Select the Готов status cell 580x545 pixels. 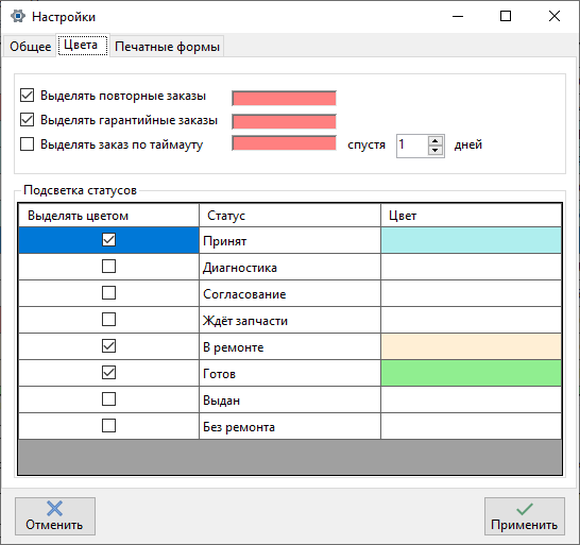pyautogui.click(x=290, y=373)
